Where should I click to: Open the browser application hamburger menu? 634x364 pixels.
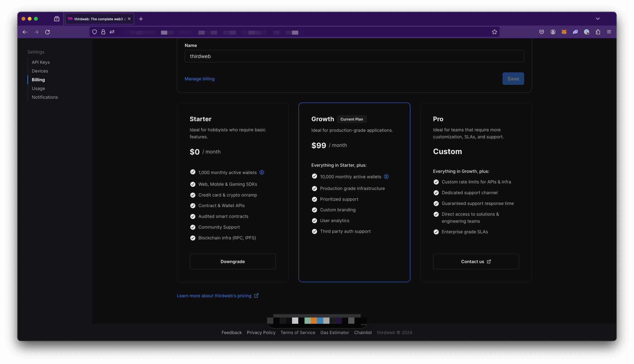609,32
